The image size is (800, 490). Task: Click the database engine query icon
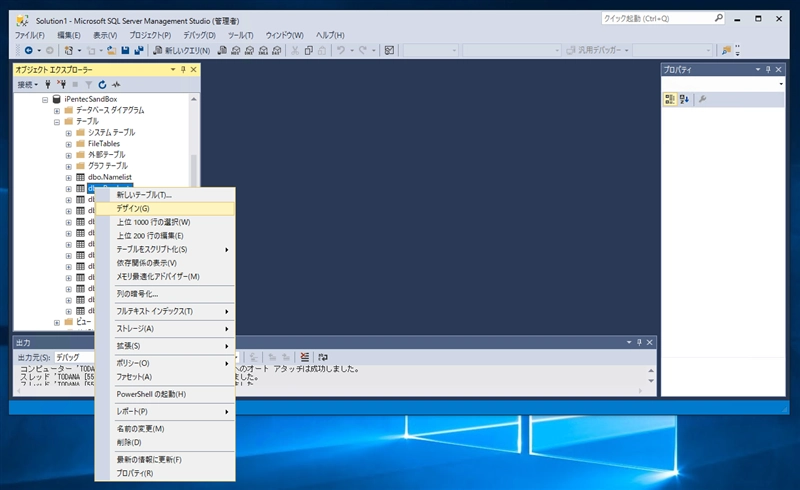(222, 50)
